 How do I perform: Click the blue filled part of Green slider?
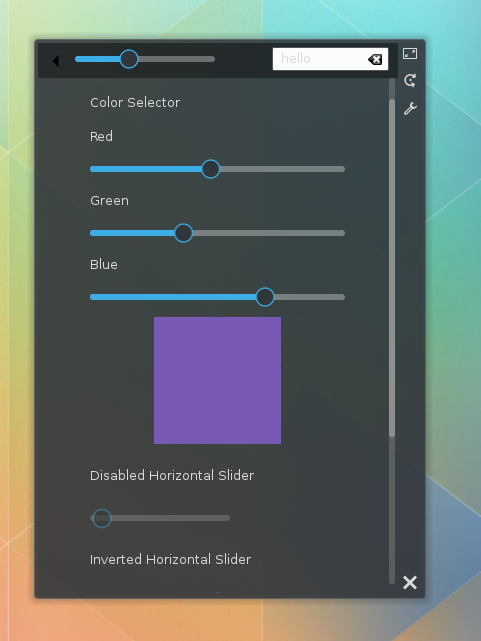[132, 233]
